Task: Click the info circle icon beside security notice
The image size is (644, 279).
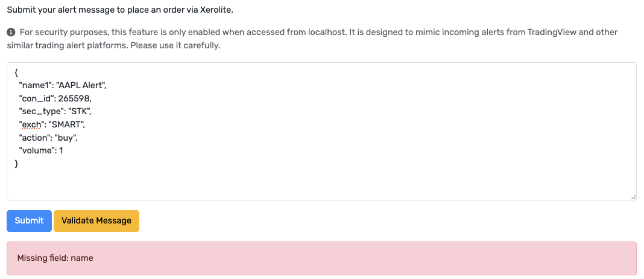Action: 11,32
